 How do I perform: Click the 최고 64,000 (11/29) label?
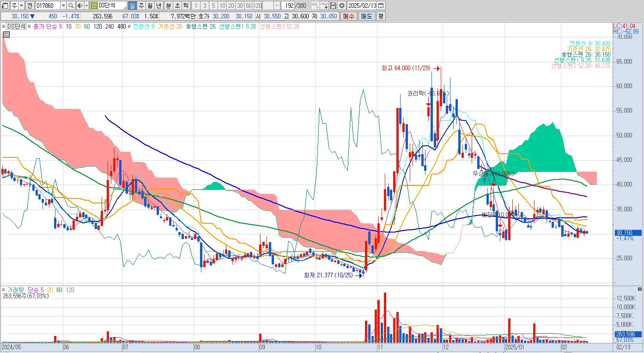pyautogui.click(x=406, y=68)
